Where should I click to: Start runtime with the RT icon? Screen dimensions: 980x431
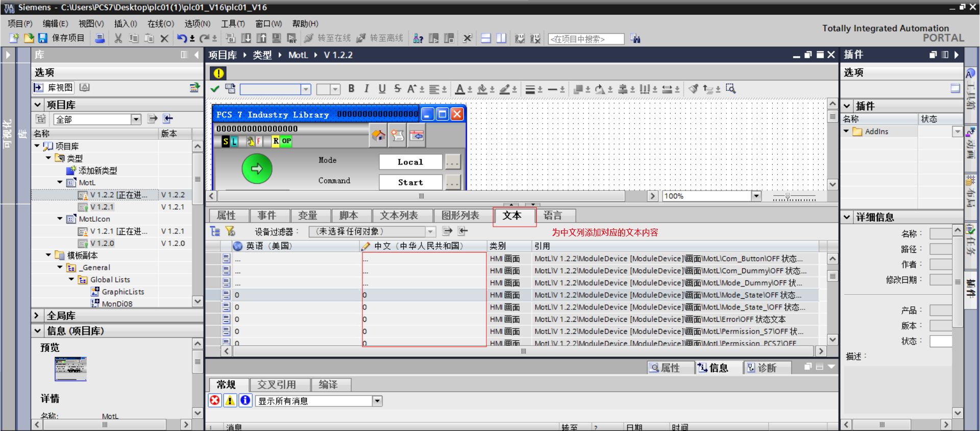click(292, 38)
